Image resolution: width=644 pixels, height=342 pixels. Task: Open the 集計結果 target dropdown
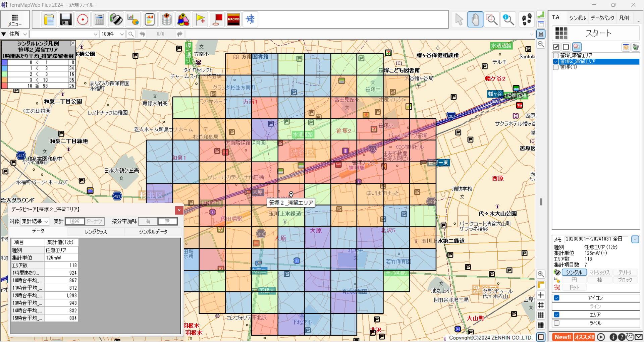click(35, 221)
